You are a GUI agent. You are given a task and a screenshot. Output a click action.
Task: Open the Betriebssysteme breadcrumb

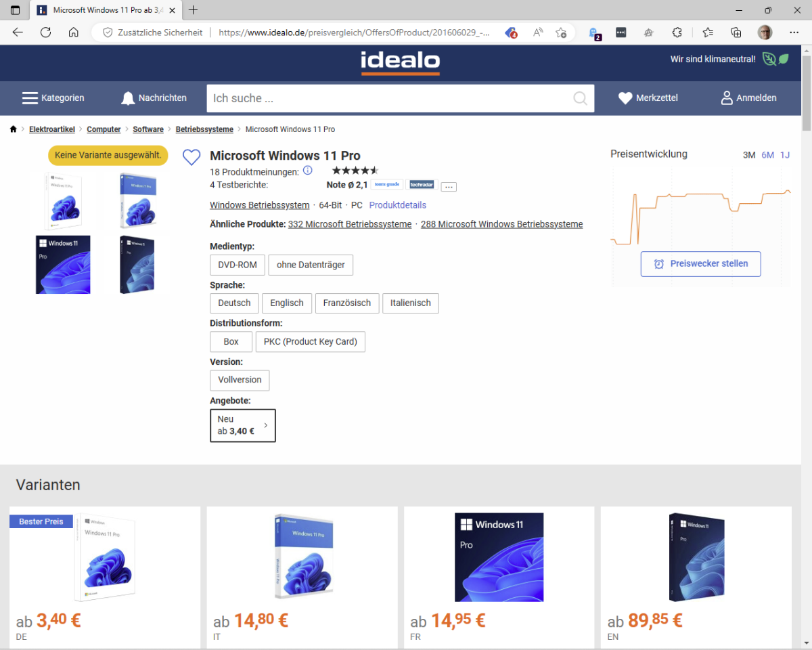204,129
